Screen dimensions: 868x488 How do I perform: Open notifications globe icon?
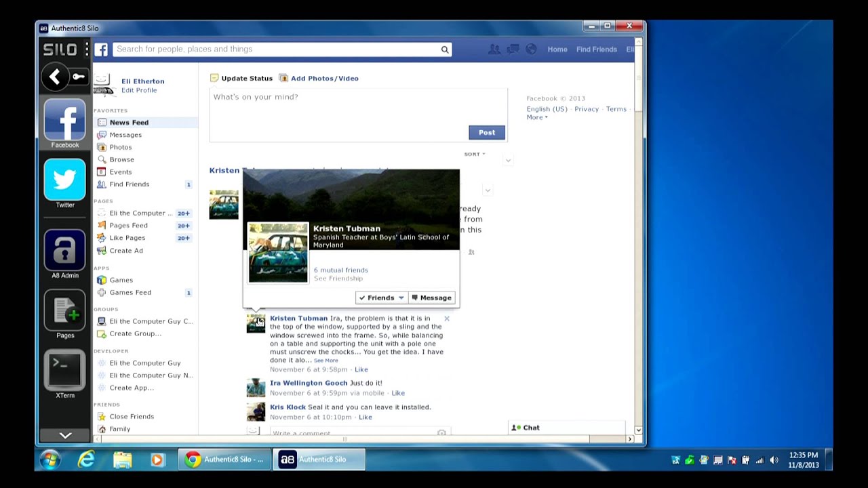coord(531,49)
